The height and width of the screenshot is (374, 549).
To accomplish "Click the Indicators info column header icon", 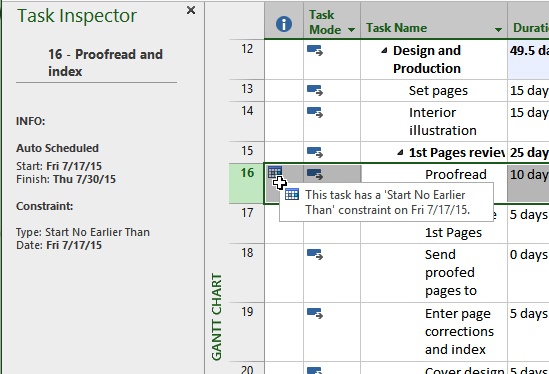I will click(284, 24).
